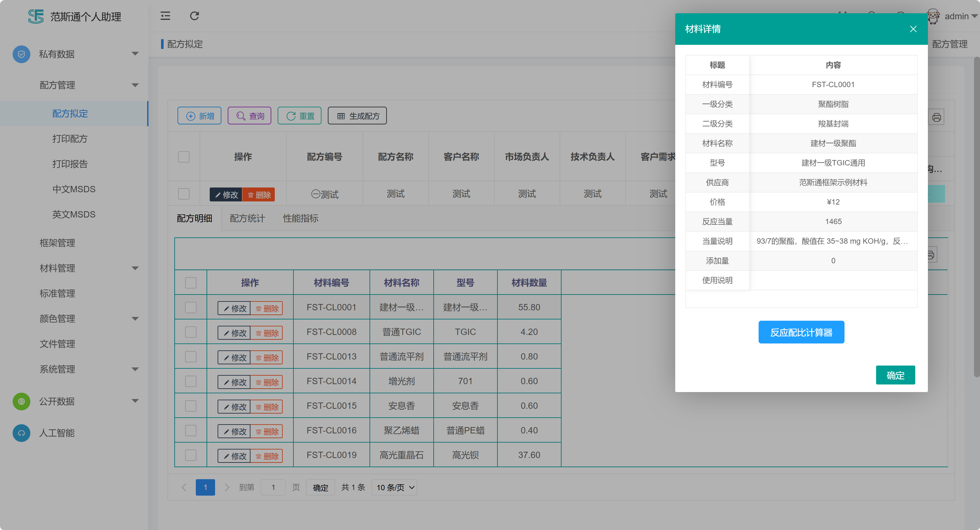This screenshot has width=980, height=530.
Task: Open 打印配方 in the sidebar
Action: [70, 139]
